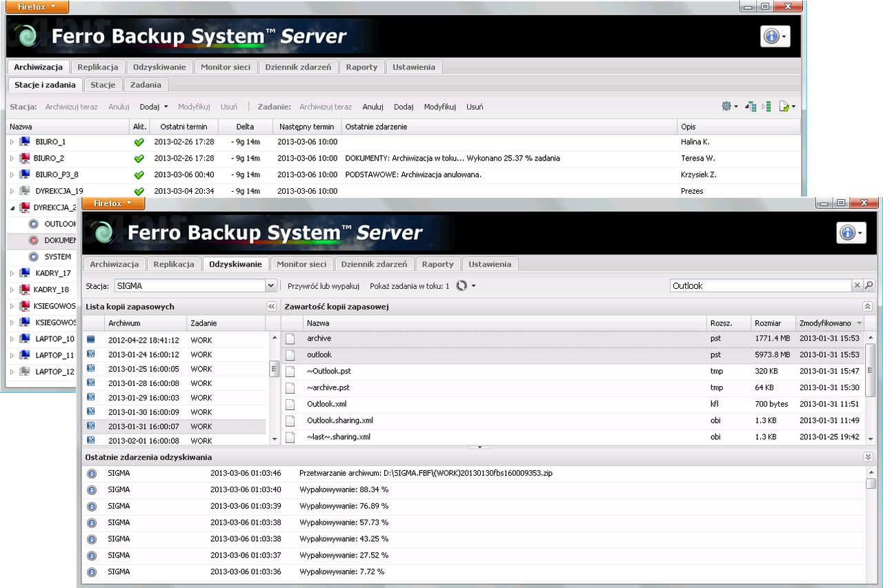The height and width of the screenshot is (588, 883).
Task: Click the Outlook search input field
Action: 761,285
